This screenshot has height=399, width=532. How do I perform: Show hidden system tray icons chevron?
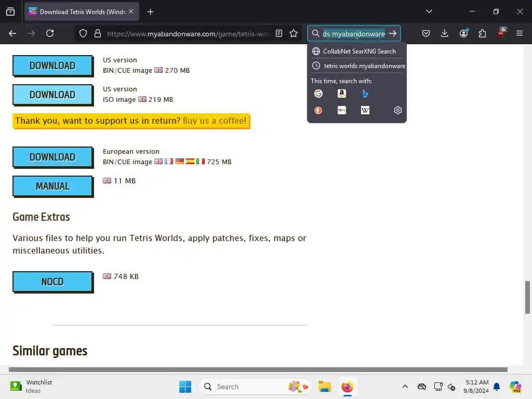405,387
